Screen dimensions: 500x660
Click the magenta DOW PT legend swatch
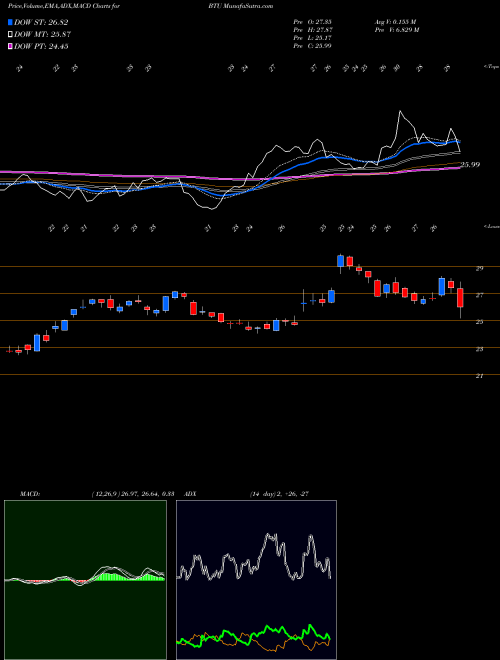click(x=11, y=46)
